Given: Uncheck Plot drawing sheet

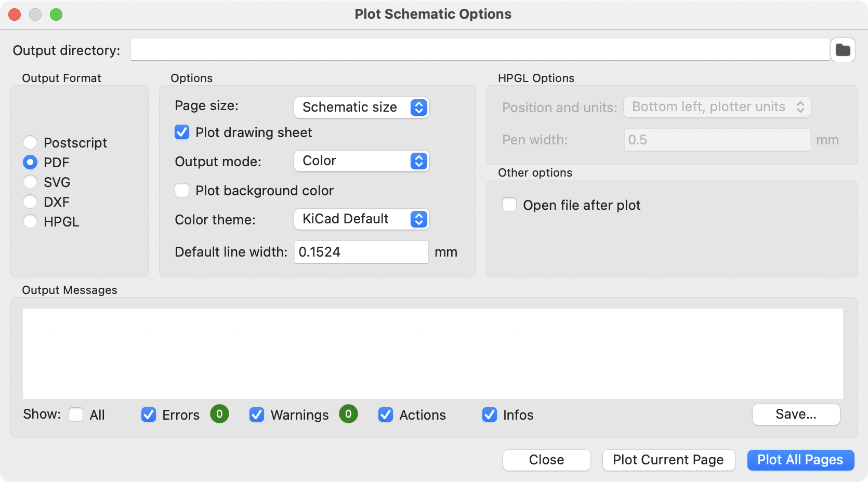Looking at the screenshot, I should tap(182, 132).
